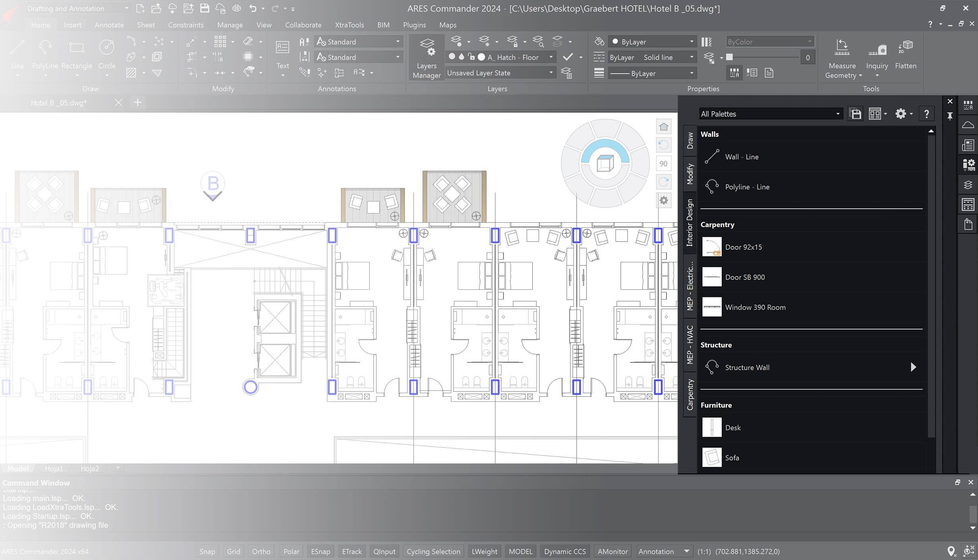Click the Annotate ribbon tab

coord(109,25)
